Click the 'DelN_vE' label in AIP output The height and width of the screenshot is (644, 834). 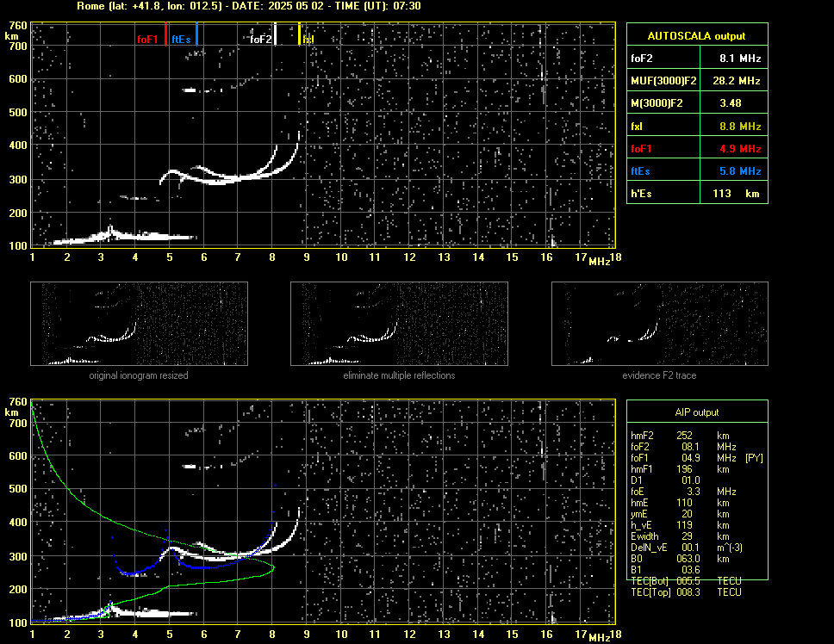click(649, 548)
